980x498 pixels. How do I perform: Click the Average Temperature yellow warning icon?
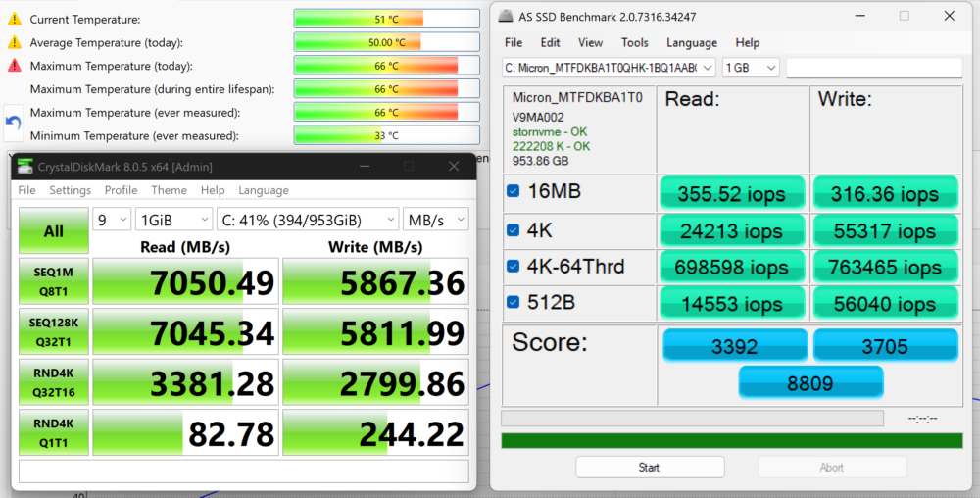tap(15, 42)
